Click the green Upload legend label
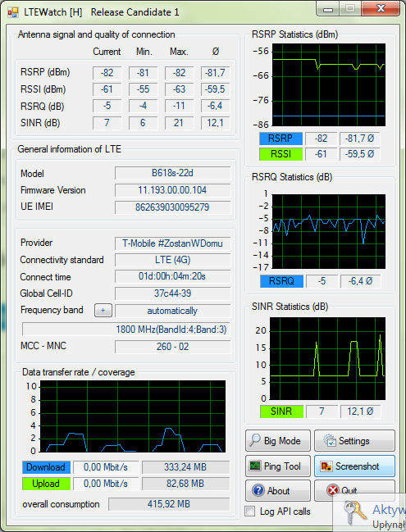 click(x=46, y=484)
